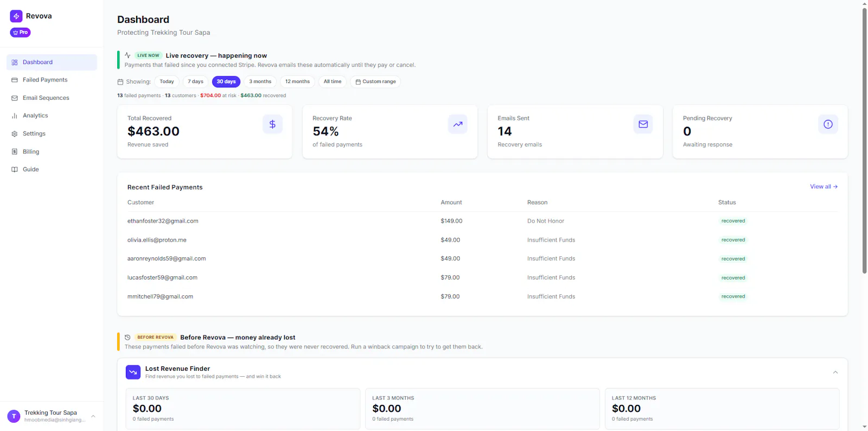Click the LIVE NOW badge
The image size is (868, 431).
click(148, 55)
